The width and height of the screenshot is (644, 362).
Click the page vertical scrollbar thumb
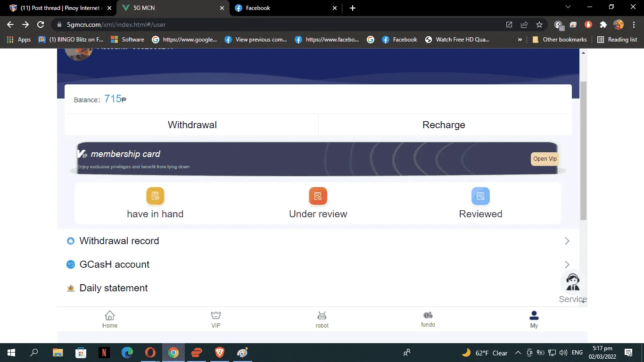583,151
